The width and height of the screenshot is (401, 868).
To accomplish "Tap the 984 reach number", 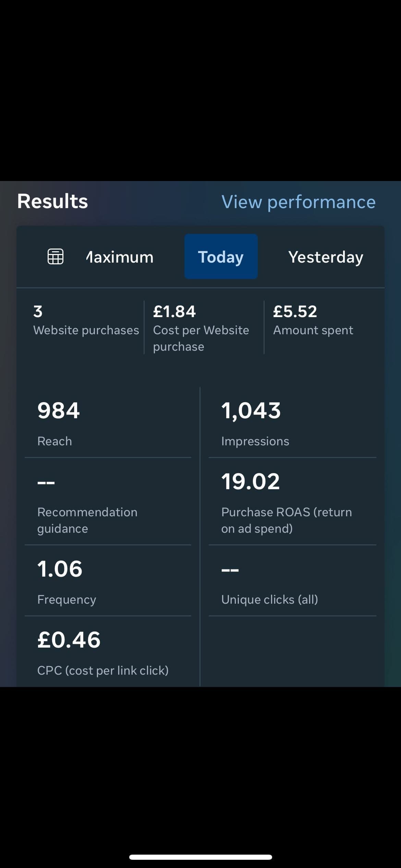I will 59,410.
